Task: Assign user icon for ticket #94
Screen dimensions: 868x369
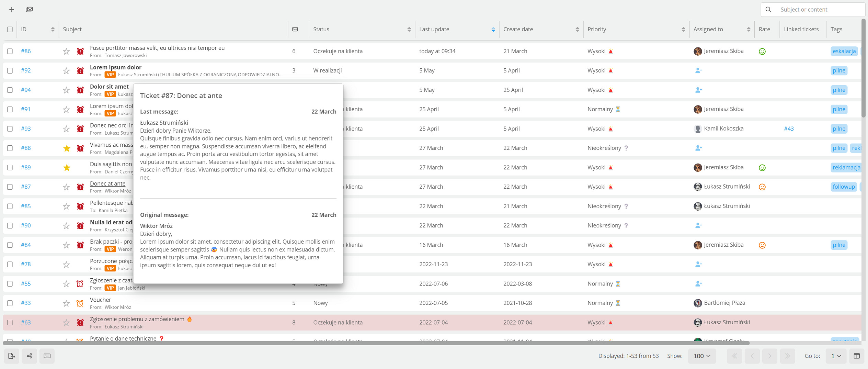Action: tap(698, 90)
